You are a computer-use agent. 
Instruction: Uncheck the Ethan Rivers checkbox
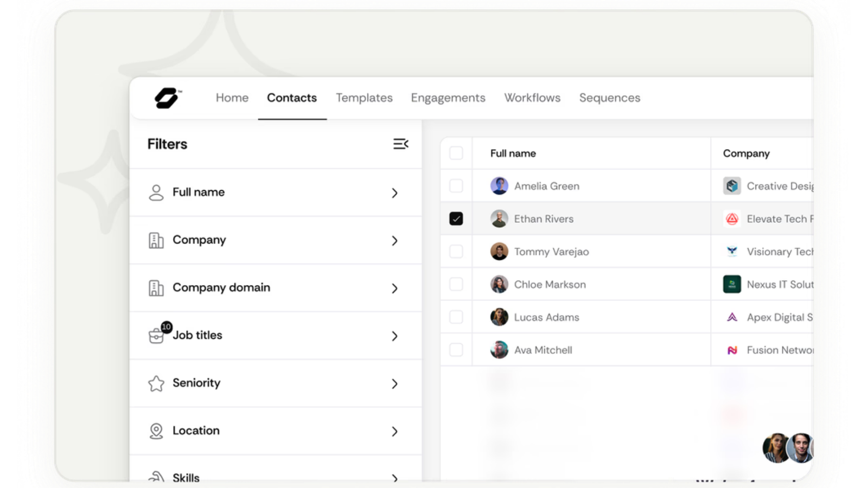point(456,219)
